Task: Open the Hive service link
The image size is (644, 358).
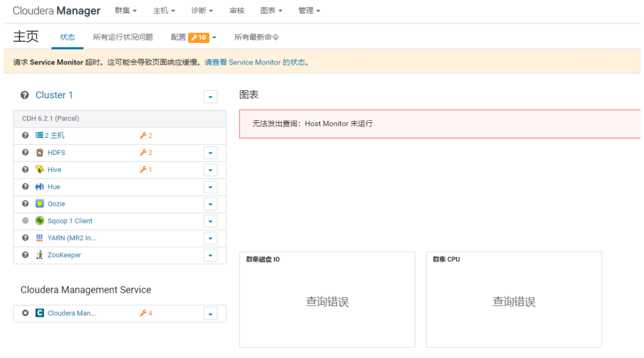Action: point(54,169)
